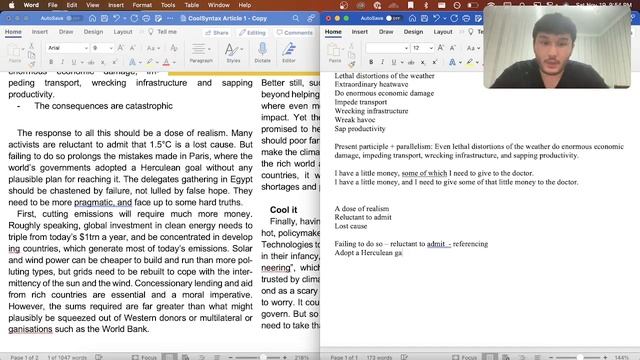Click Home icon in left Word window titlebar
The height and width of the screenshot is (360, 640).
click(93, 18)
